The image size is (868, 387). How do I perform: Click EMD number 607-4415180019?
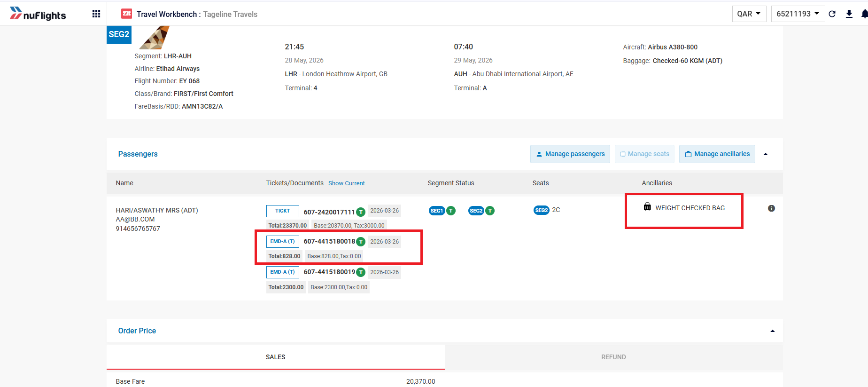[x=329, y=272]
